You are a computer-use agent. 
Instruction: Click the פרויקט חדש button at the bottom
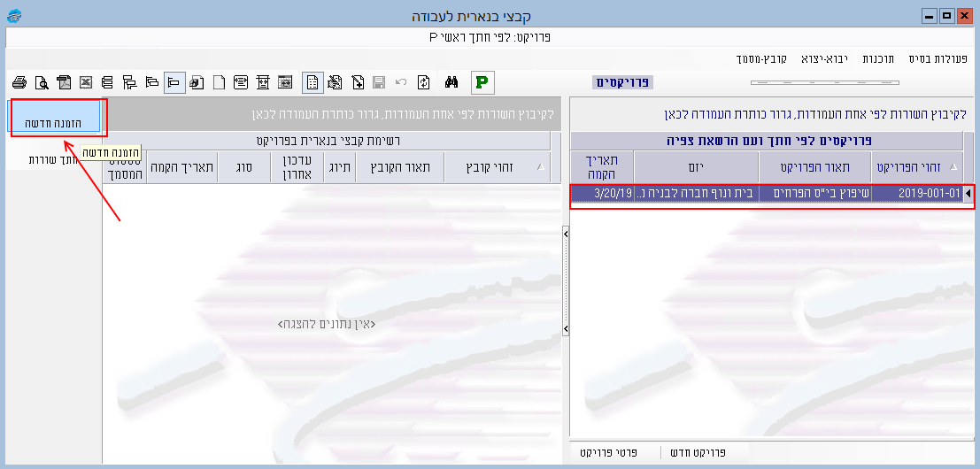[698, 452]
